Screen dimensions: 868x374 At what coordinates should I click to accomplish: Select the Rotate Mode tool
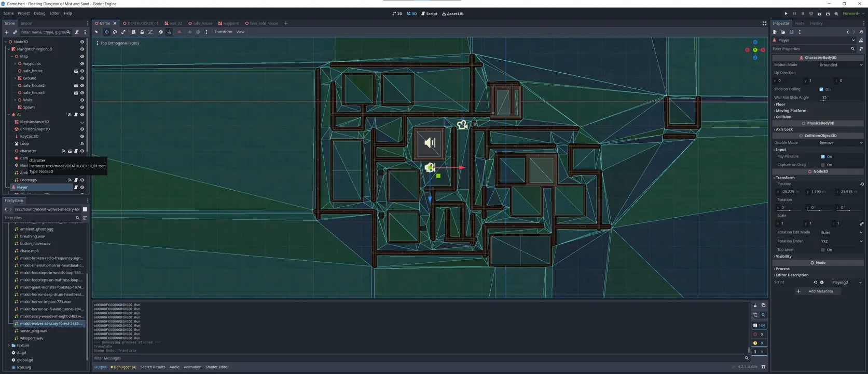click(x=115, y=32)
